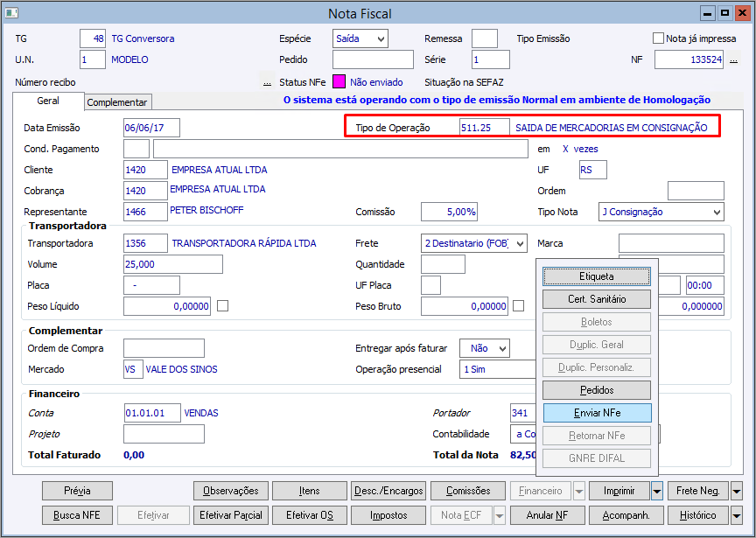Switch to the Complementar tab
Viewport: 756px width, 538px height.
[x=117, y=102]
